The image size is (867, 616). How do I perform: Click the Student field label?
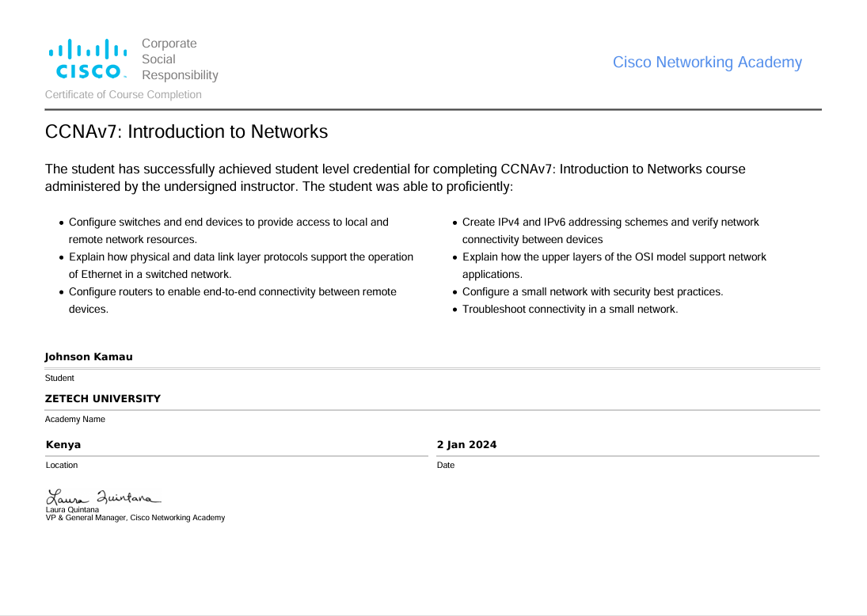pos(59,378)
